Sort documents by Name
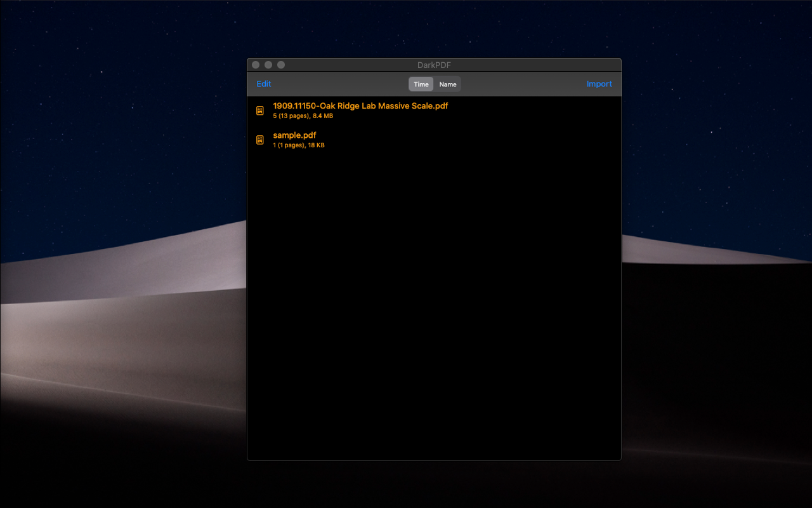This screenshot has height=508, width=812. point(448,84)
